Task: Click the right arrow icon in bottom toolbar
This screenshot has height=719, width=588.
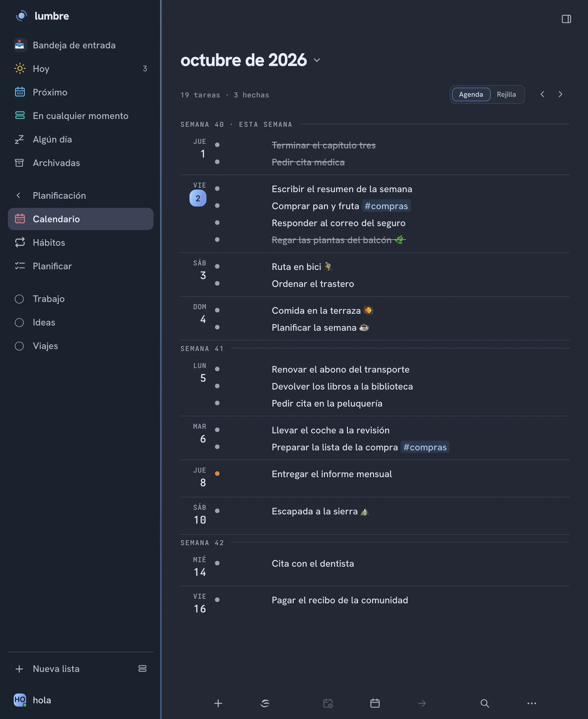Action: 422,703
